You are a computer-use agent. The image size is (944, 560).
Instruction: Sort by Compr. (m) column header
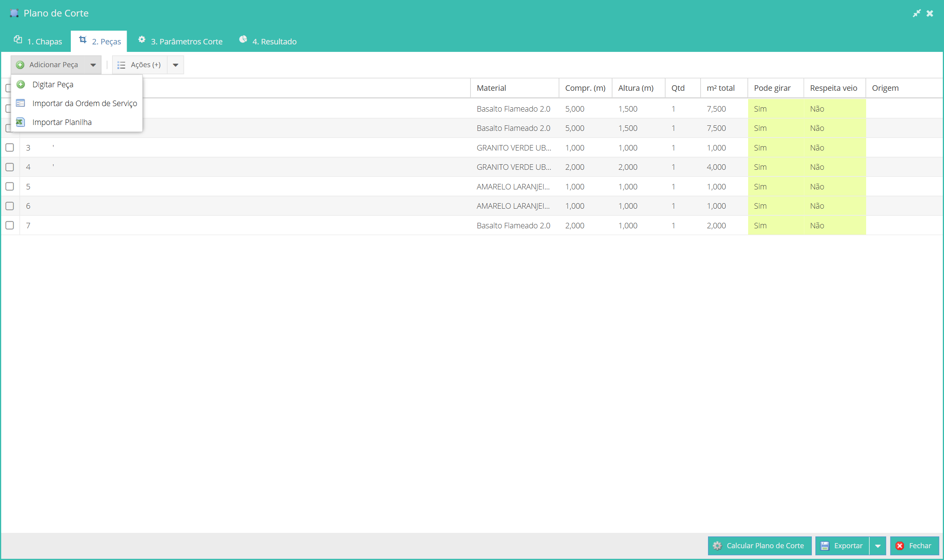pyautogui.click(x=585, y=88)
